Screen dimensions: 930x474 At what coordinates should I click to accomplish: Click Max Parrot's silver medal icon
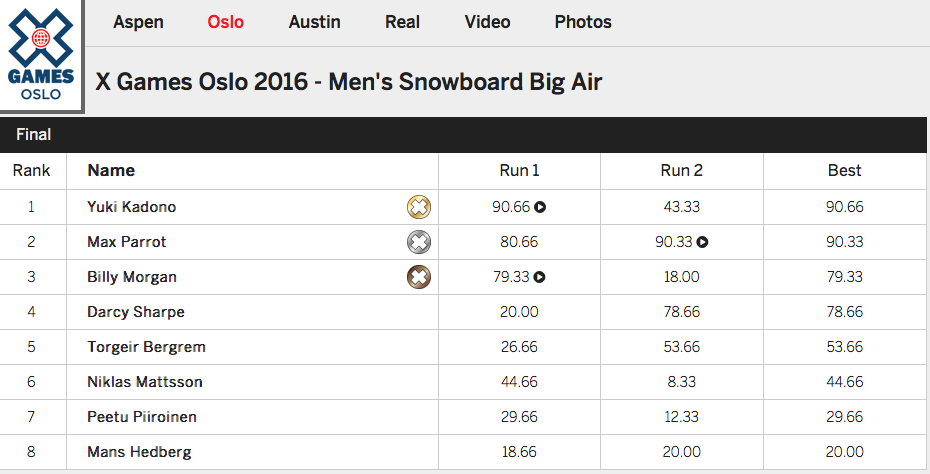point(419,243)
